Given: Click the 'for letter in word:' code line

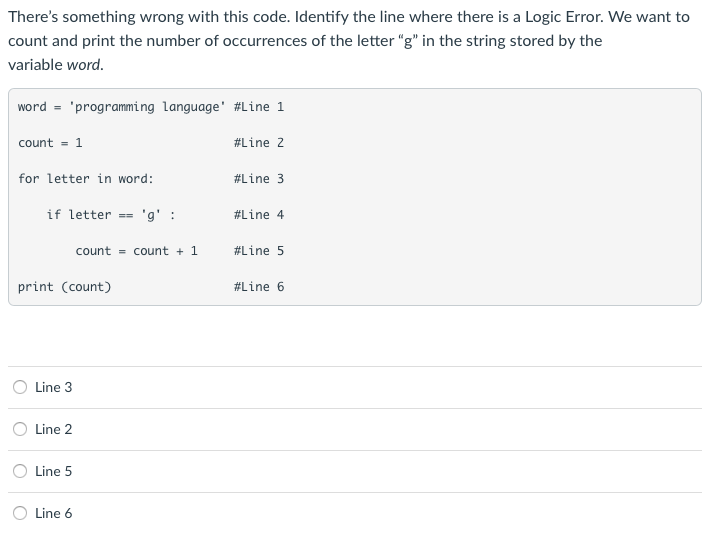Looking at the screenshot, I should click(86, 179).
